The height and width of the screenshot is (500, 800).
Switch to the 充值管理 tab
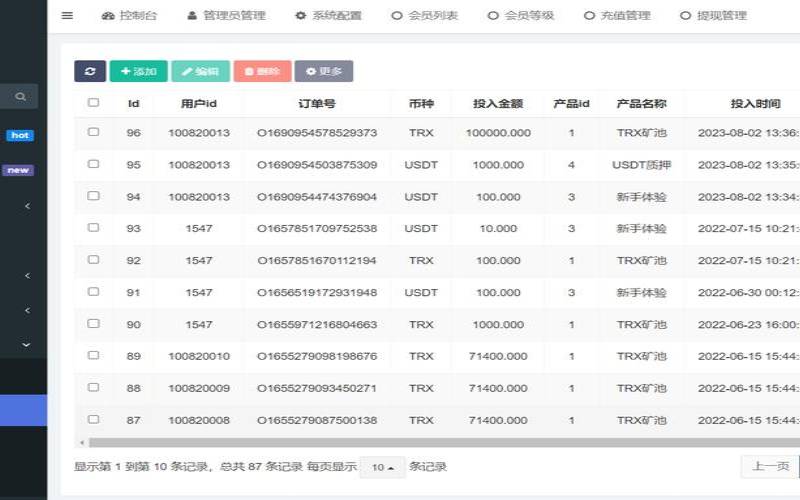[x=617, y=15]
